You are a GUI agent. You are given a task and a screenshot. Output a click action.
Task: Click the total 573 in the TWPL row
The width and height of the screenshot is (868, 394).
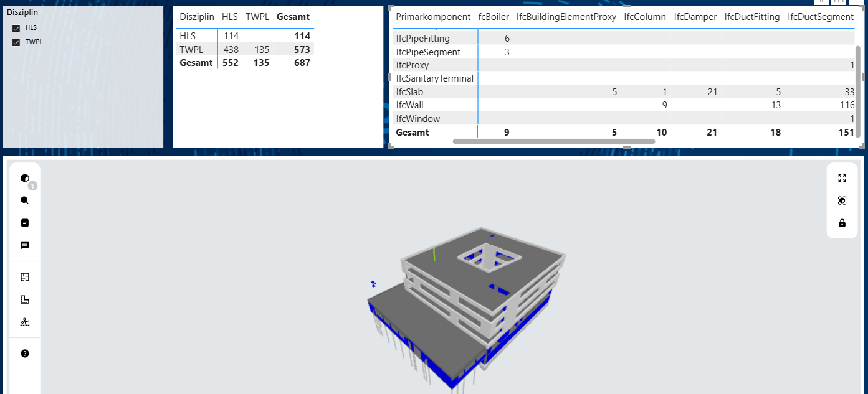(302, 49)
